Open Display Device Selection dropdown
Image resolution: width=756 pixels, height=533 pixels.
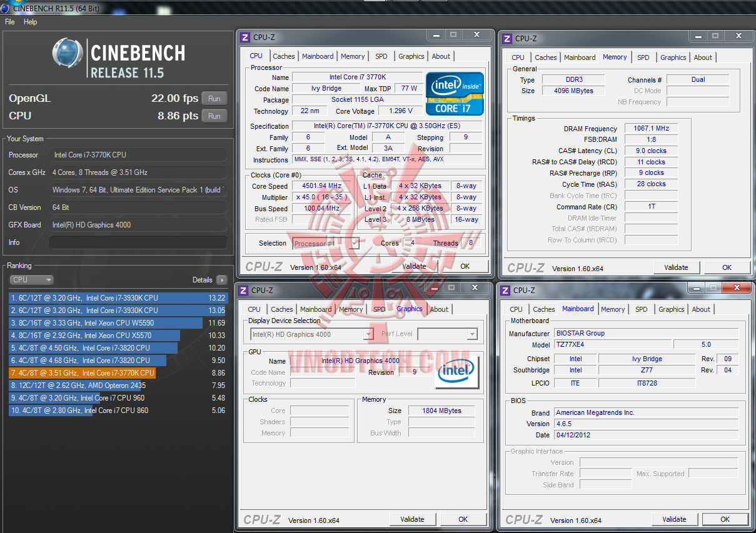click(312, 334)
